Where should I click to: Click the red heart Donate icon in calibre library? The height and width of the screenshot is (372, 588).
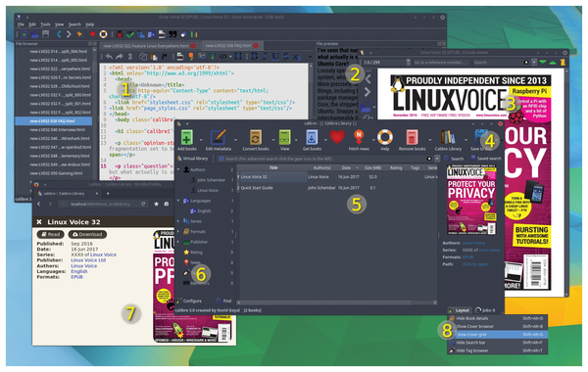point(337,136)
